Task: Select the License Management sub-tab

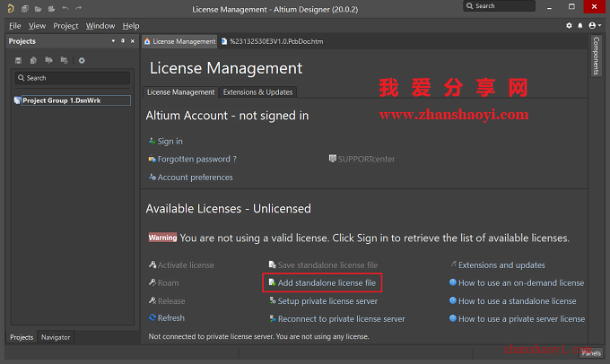Action: pyautogui.click(x=181, y=92)
